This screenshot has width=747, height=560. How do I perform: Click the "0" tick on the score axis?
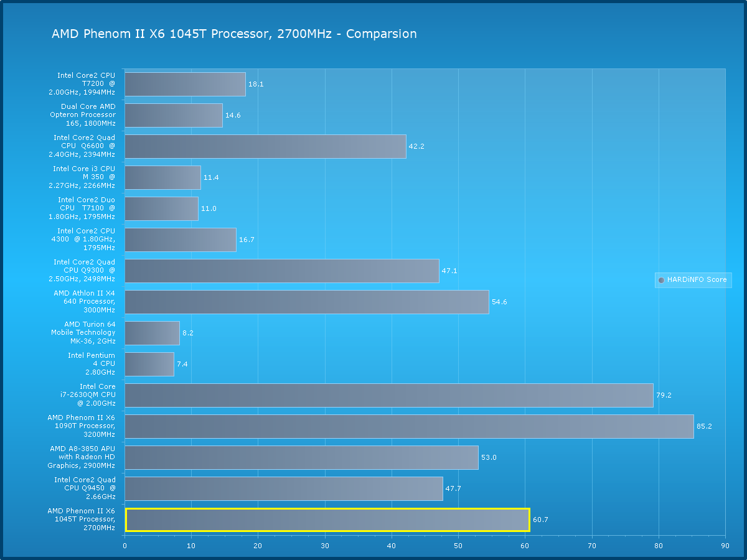(125, 546)
